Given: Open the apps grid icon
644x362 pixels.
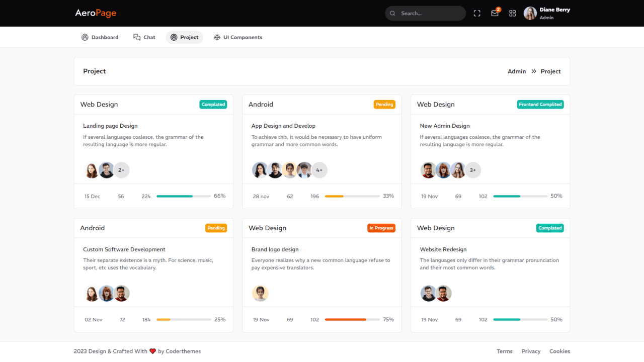Looking at the screenshot, I should point(512,14).
